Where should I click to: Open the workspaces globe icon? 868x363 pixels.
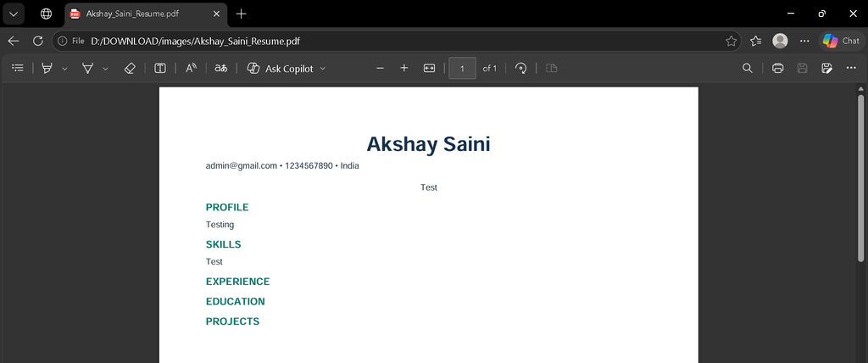47,14
